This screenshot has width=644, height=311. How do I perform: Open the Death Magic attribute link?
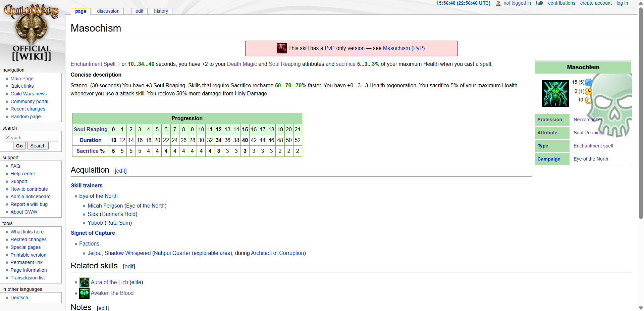[x=242, y=64]
